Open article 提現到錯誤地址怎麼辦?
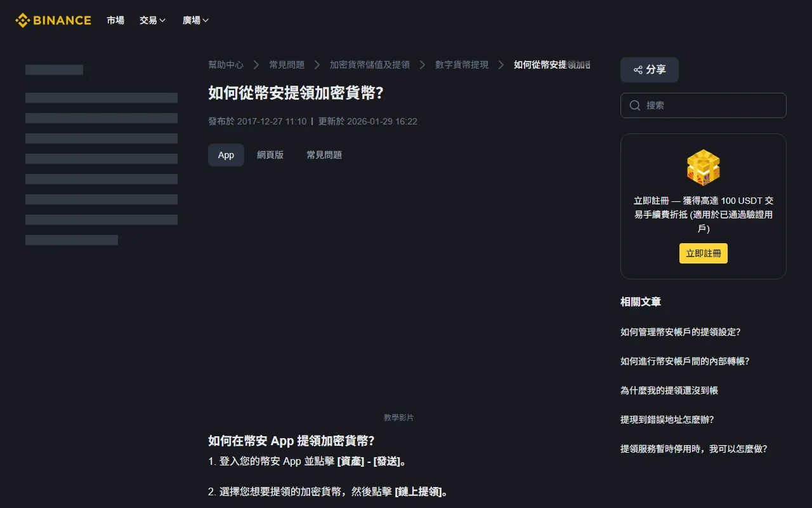 (x=667, y=420)
